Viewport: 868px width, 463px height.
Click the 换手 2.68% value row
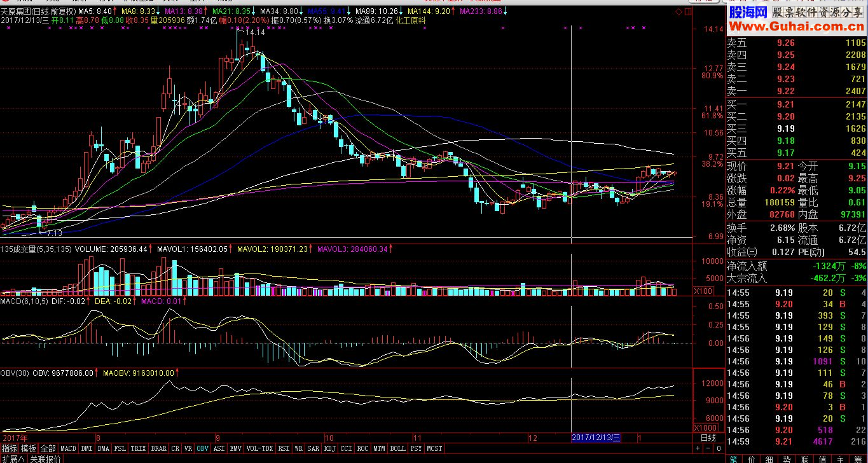[761, 228]
